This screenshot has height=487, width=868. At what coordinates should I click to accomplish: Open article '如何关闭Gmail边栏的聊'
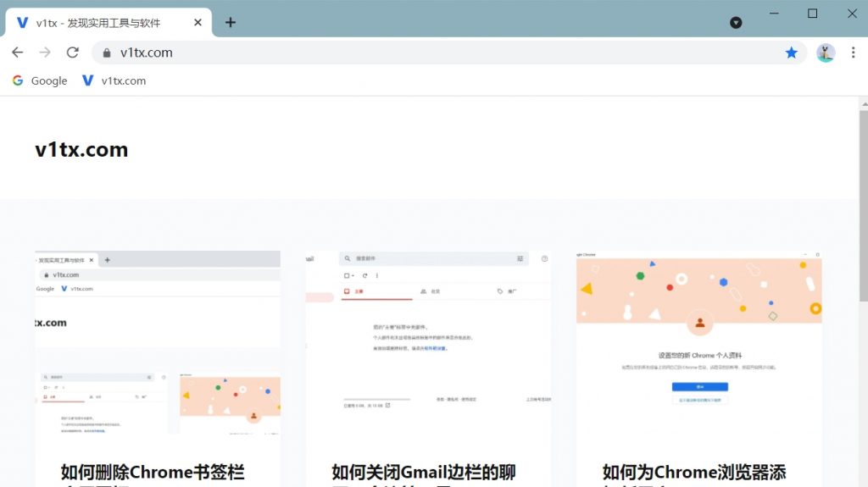pyautogui.click(x=424, y=473)
